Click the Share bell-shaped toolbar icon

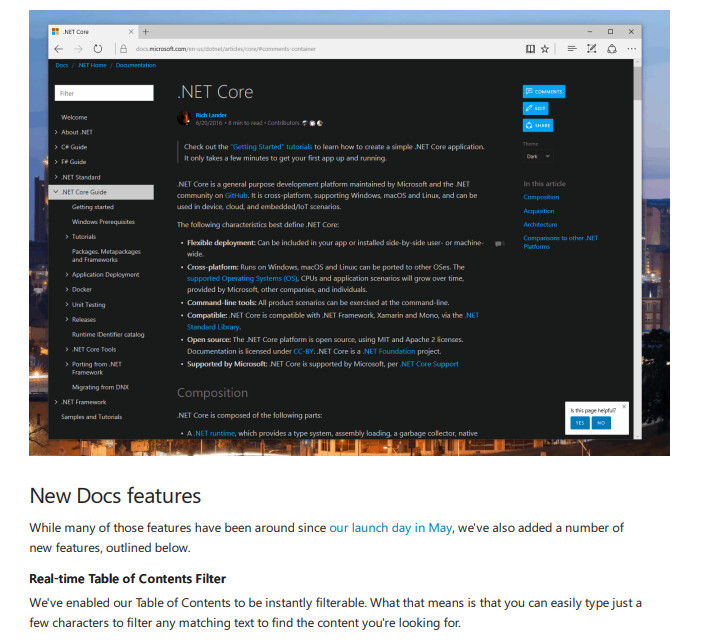click(612, 49)
